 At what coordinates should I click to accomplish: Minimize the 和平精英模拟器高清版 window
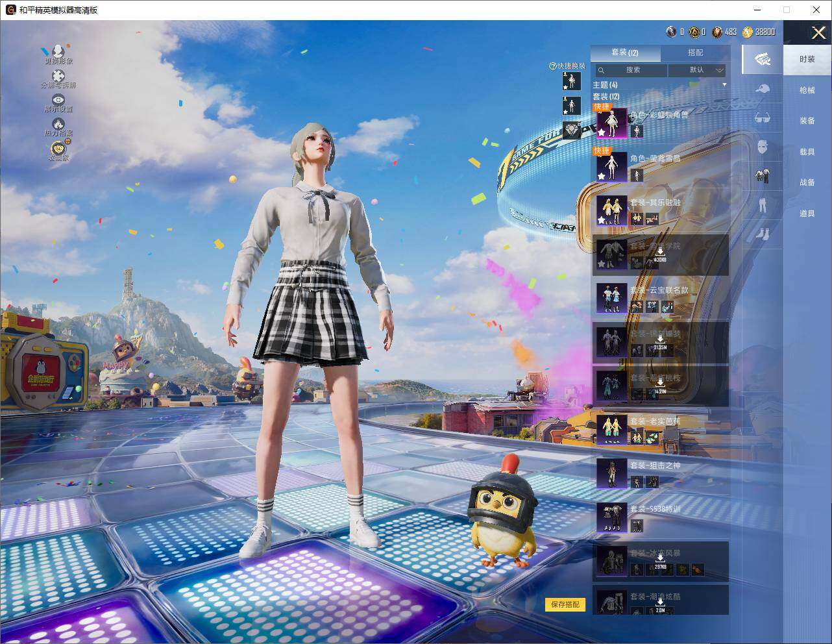(757, 10)
